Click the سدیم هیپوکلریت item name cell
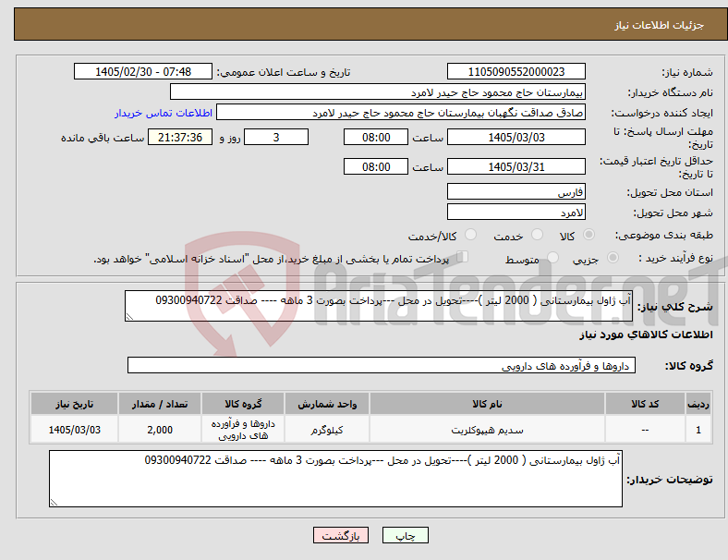728x560 pixels. pyautogui.click(x=487, y=430)
